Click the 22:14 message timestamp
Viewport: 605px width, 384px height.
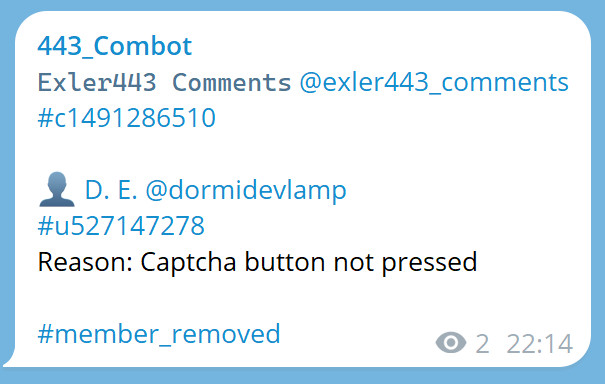pyautogui.click(x=539, y=343)
